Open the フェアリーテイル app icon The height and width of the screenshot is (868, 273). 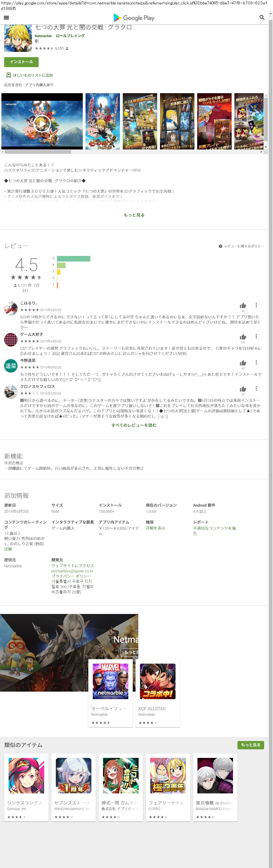168,776
